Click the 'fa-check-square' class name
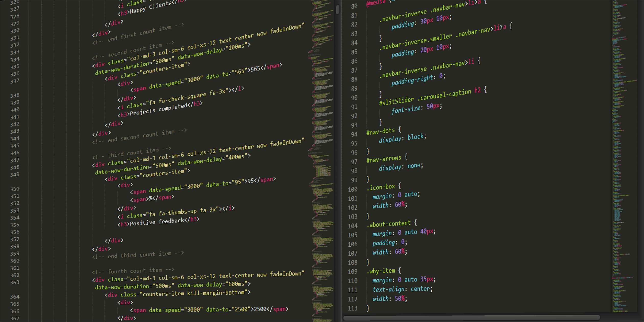 click(x=182, y=98)
